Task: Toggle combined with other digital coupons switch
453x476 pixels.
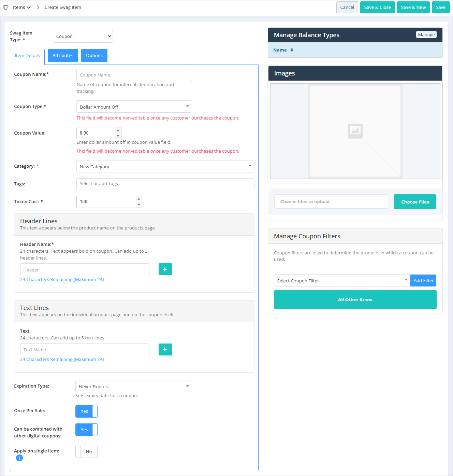Action: (86, 430)
